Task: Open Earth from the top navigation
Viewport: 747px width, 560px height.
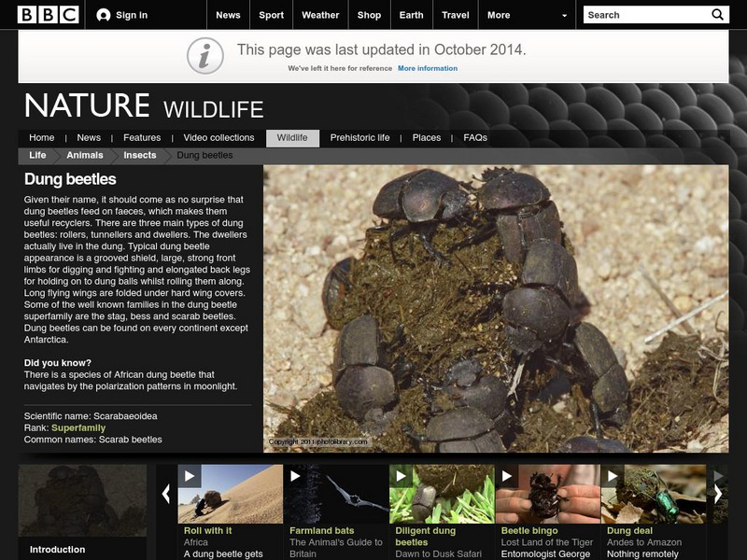Action: click(x=410, y=14)
